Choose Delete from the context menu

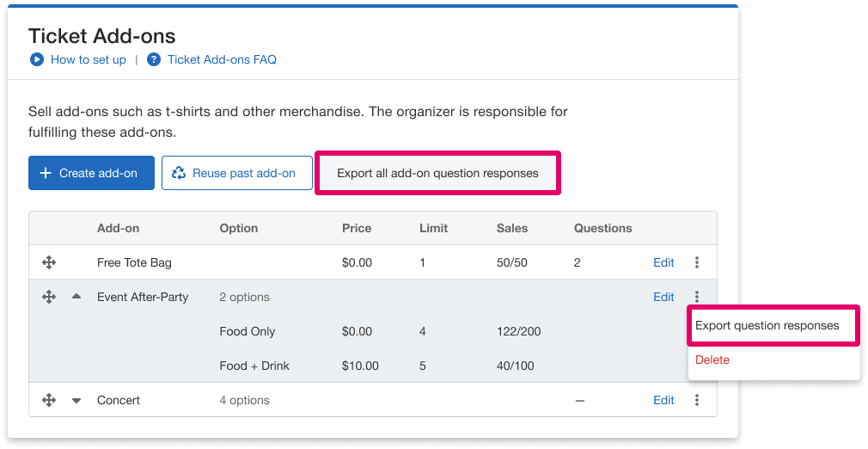(712, 360)
